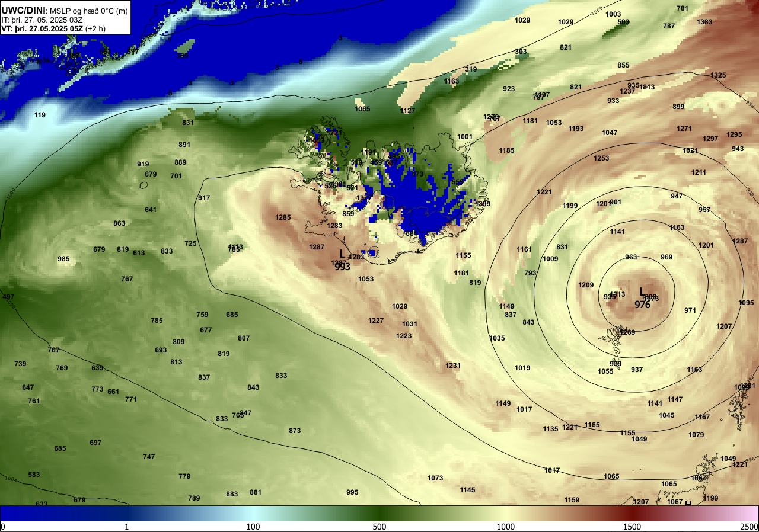This screenshot has width=759, height=532.
Task: Click the 1095 height value
Action: point(746,303)
